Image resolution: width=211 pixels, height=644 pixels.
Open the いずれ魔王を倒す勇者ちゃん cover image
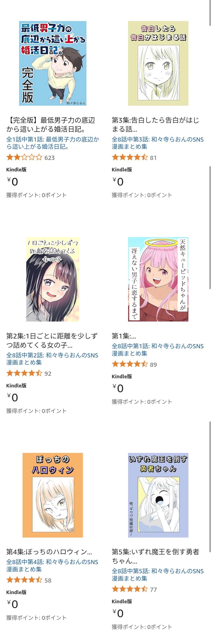[x=158, y=495]
